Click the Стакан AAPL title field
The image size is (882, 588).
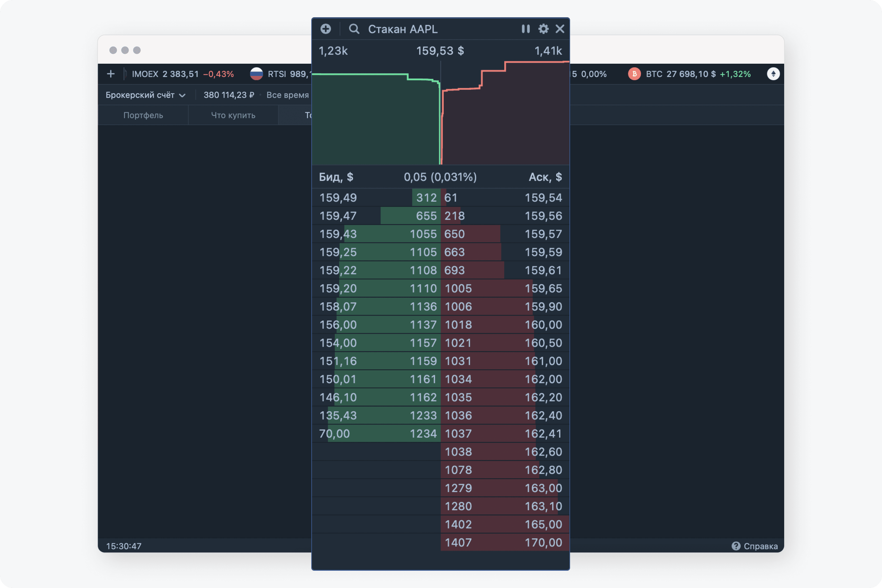click(x=403, y=29)
